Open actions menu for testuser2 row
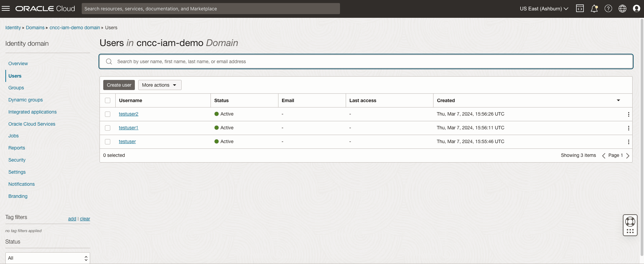 [x=628, y=114]
